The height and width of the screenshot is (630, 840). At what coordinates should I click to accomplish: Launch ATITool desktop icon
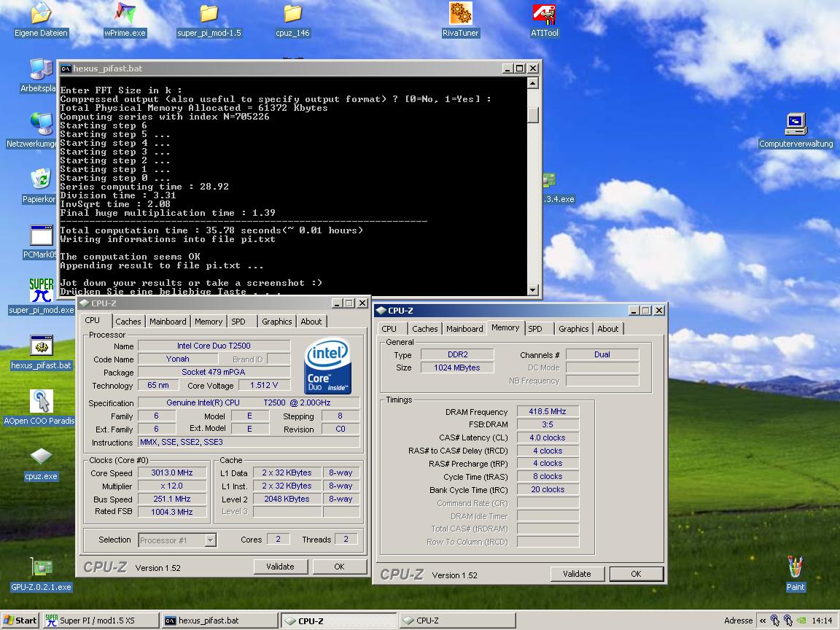(544, 13)
